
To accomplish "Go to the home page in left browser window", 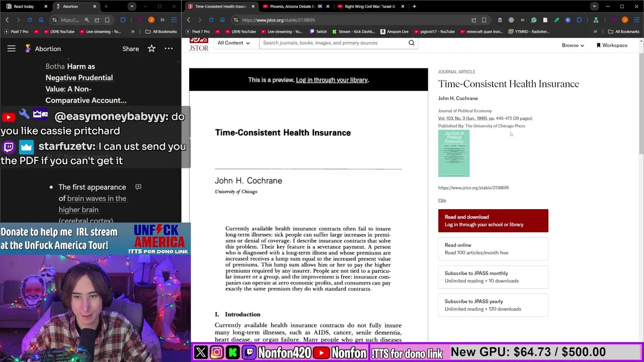I will coord(41,20).
